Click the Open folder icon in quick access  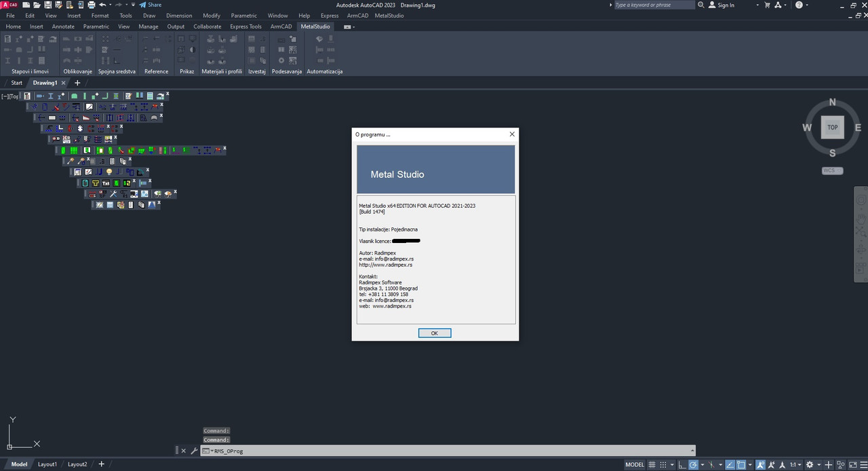point(37,5)
